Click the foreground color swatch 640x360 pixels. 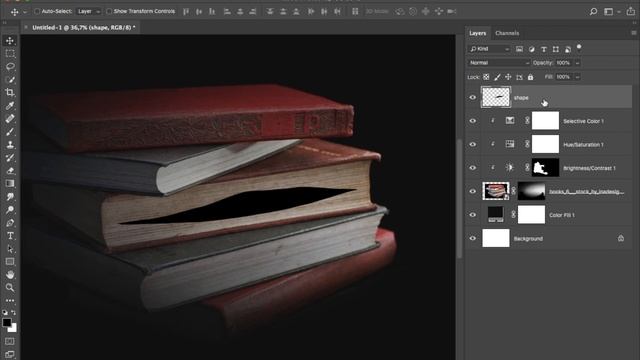(7, 322)
